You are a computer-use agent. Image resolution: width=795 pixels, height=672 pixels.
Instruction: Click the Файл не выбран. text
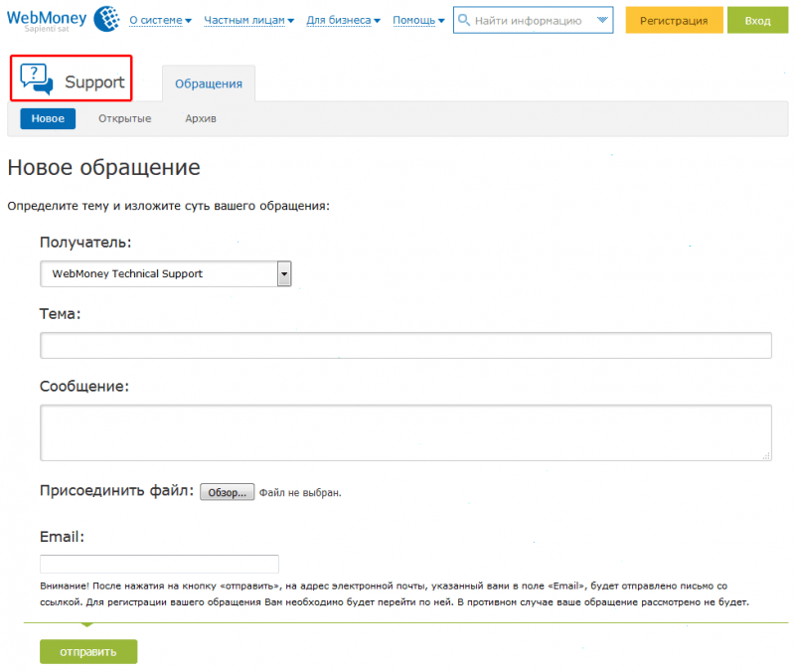tap(300, 492)
